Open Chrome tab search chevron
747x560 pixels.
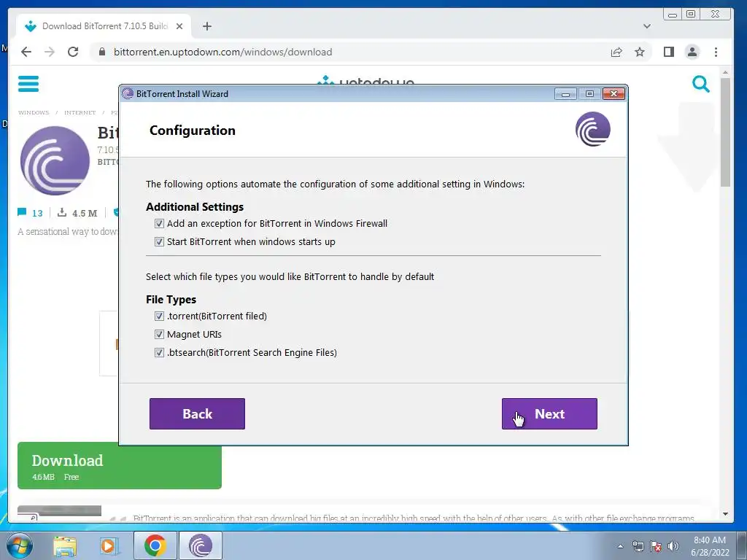pyautogui.click(x=646, y=26)
